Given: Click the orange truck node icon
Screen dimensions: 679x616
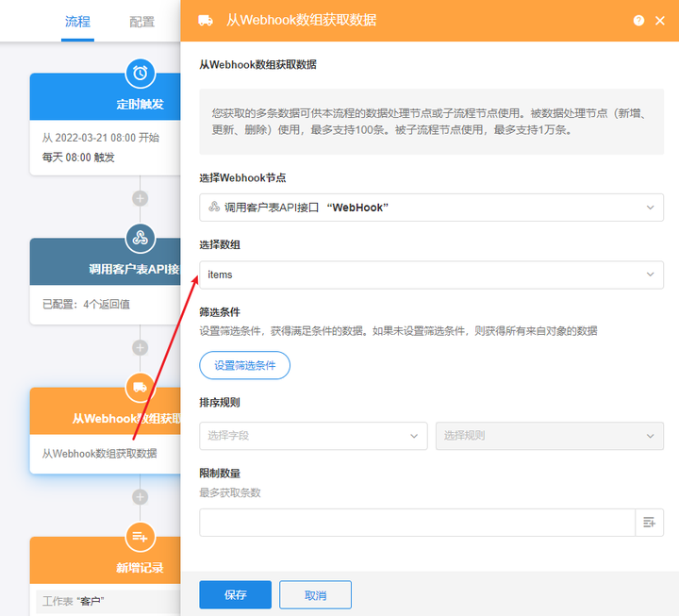Looking at the screenshot, I should point(140,387).
